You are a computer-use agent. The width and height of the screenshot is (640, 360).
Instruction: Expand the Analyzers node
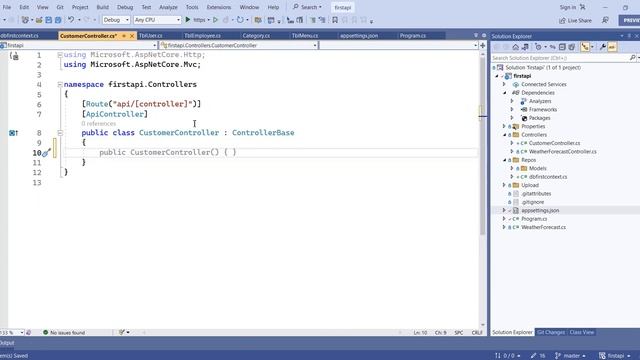coord(512,101)
